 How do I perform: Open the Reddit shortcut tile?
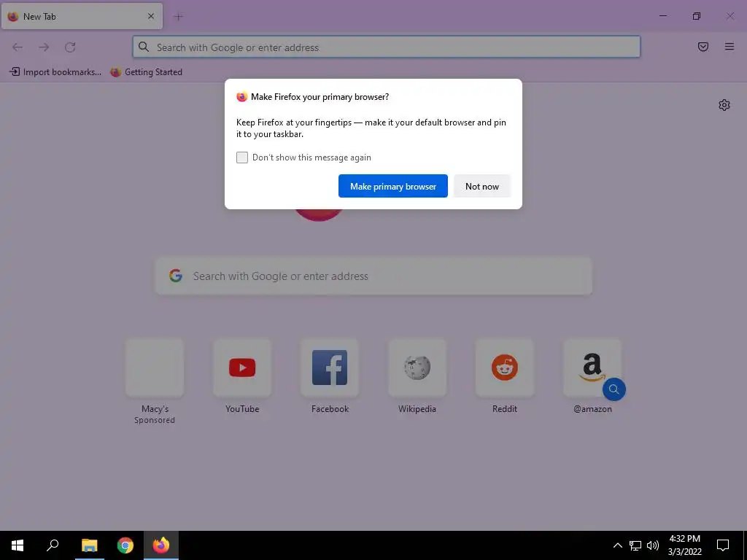click(x=505, y=367)
